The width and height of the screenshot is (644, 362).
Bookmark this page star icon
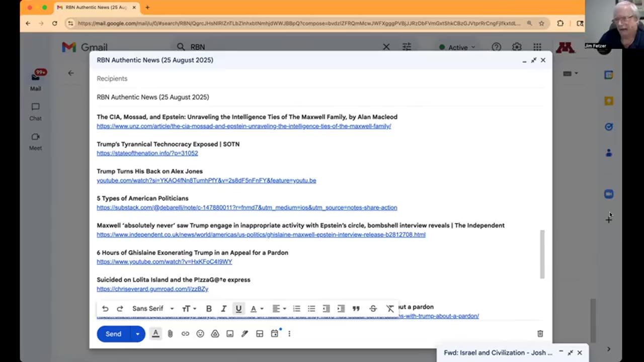[x=541, y=23]
